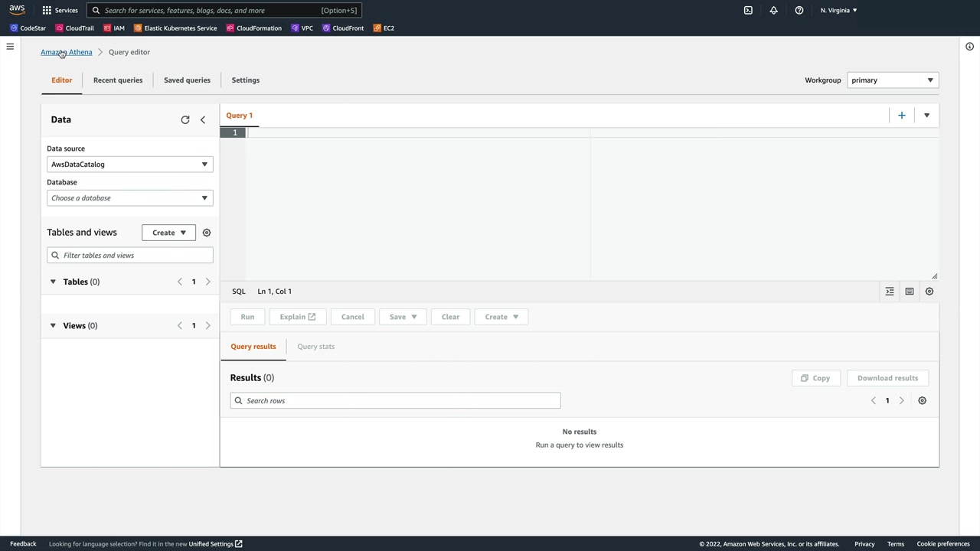The image size is (980, 551).
Task: Collapse the Data panel with the chevron
Action: click(x=203, y=119)
